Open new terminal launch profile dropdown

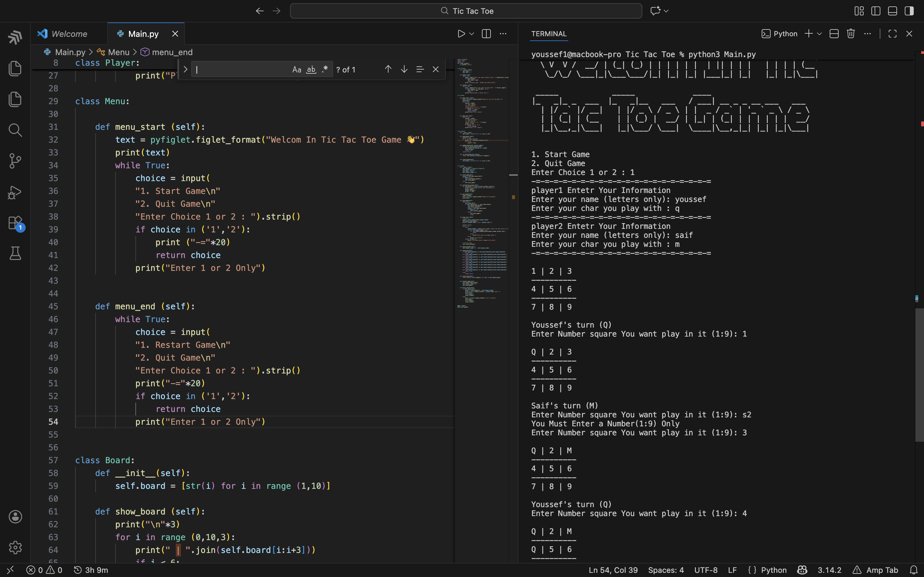pyautogui.click(x=819, y=34)
